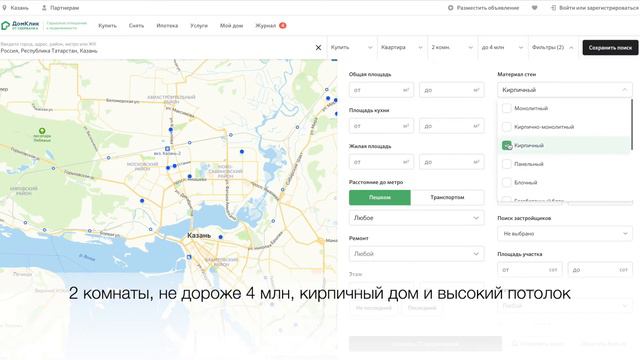
Task: Uncheck the Кирпичный checkbox
Action: (x=507, y=145)
